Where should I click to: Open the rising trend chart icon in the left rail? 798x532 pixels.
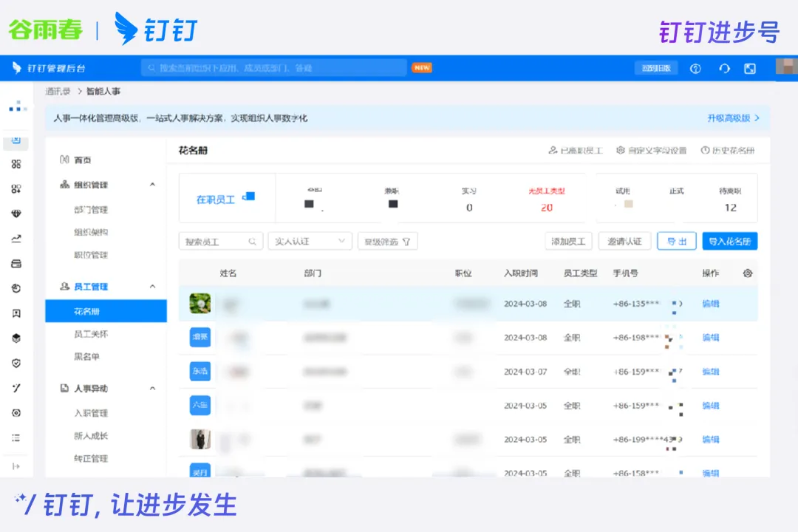point(16,238)
